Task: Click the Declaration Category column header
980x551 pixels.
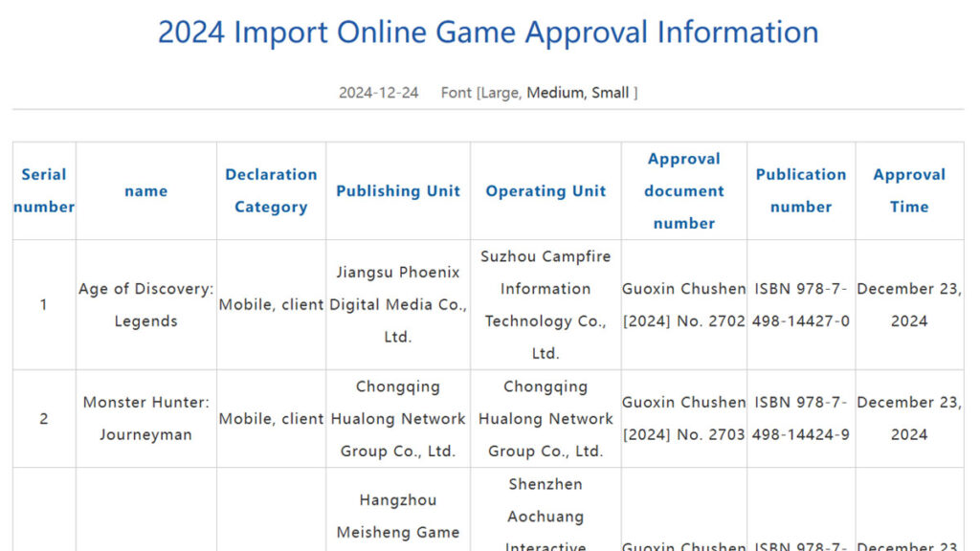Action: pos(271,190)
